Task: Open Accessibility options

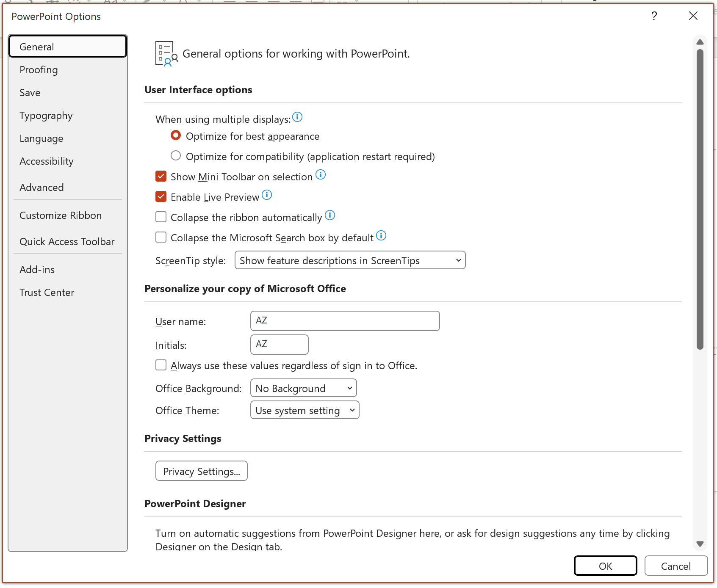Action: click(x=68, y=161)
